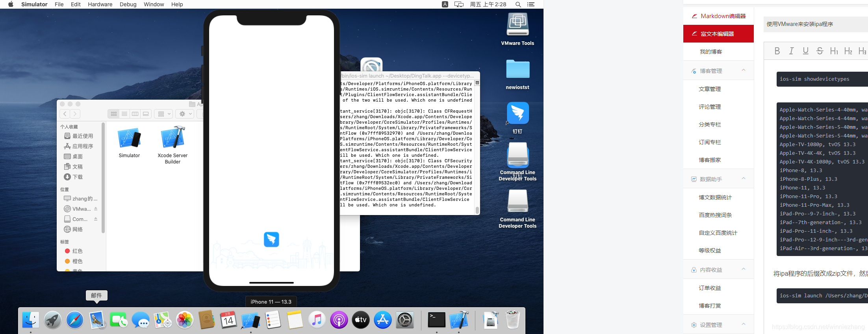Switch Finder to column view
868x334 pixels.
(x=135, y=114)
